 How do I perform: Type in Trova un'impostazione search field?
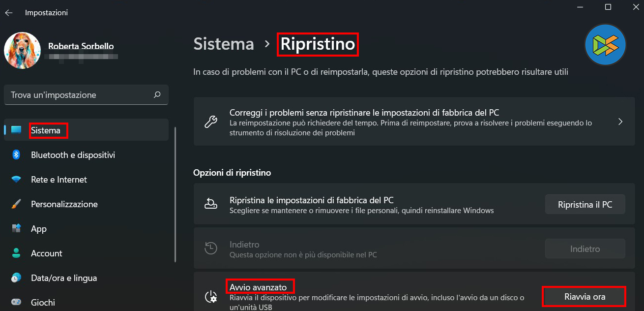coord(79,95)
